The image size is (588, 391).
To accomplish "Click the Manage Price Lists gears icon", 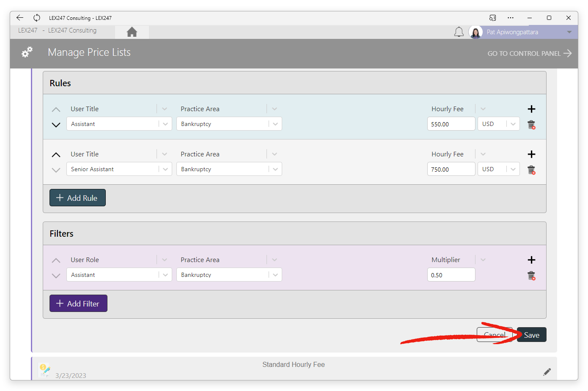I will click(x=27, y=52).
